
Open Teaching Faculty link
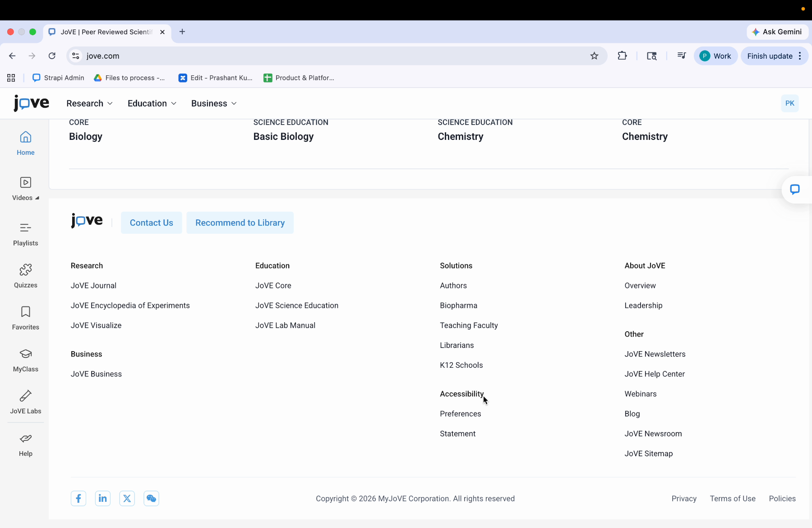click(469, 325)
